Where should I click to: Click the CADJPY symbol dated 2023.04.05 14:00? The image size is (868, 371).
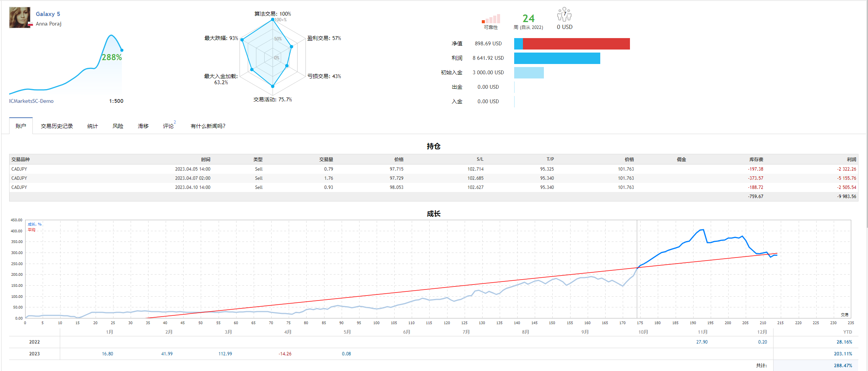(x=19, y=169)
